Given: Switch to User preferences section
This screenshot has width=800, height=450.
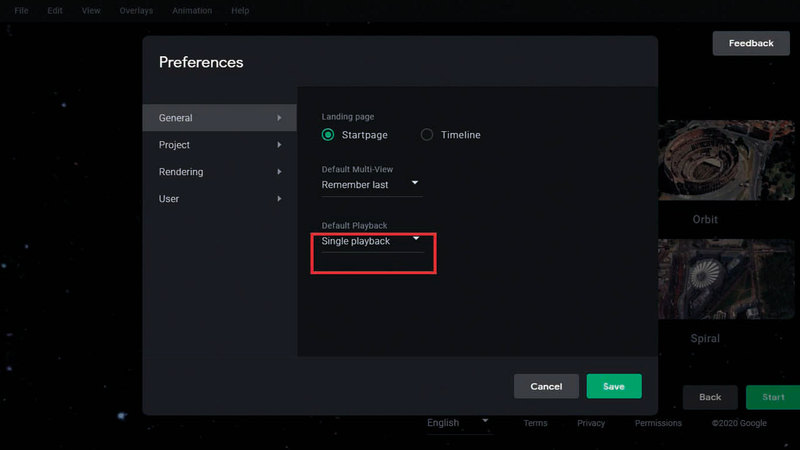Looking at the screenshot, I should (x=219, y=199).
